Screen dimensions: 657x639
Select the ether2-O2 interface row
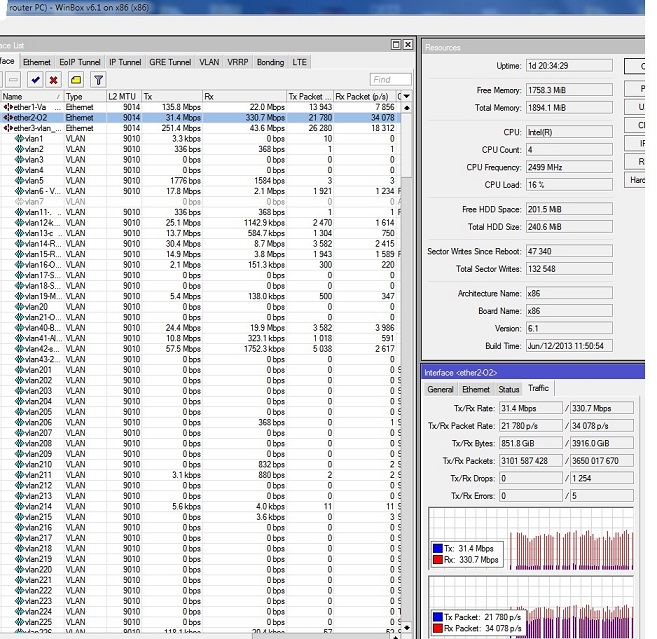coord(200,118)
